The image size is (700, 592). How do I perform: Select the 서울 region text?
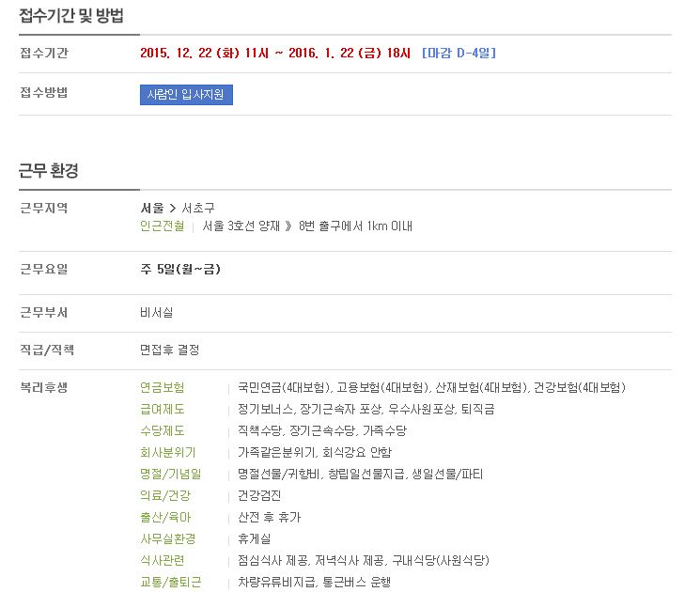152,208
